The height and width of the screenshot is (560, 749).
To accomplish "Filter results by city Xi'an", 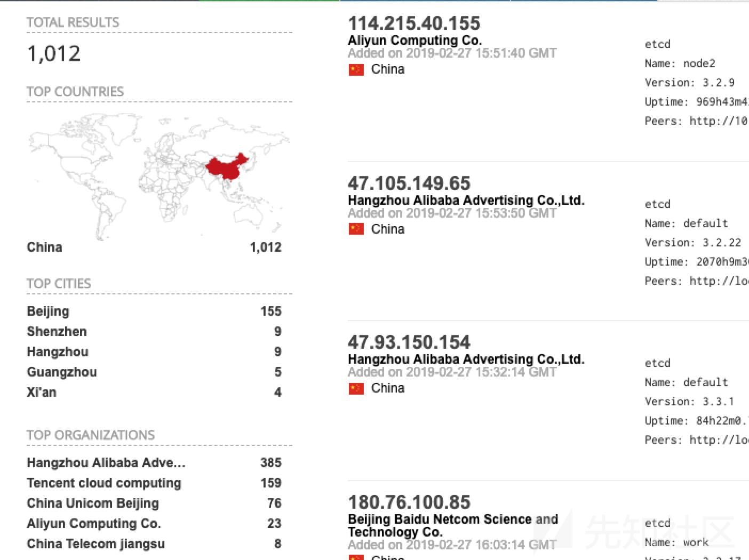I will point(42,392).
